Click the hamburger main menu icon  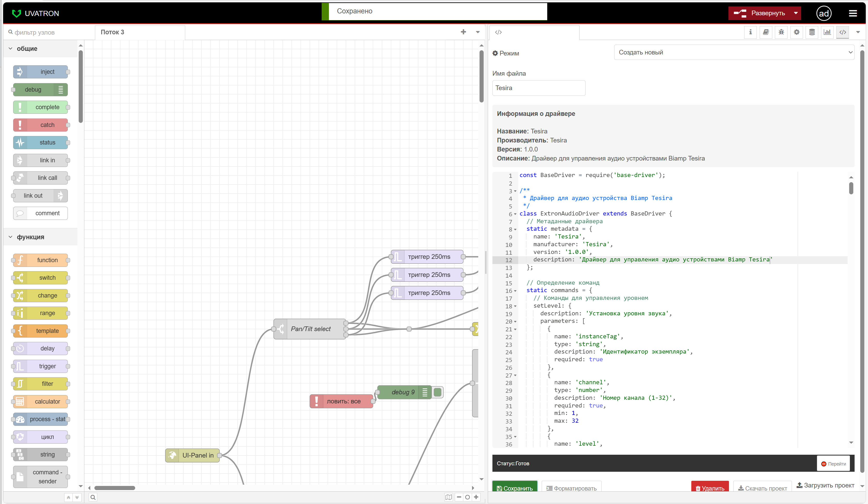click(853, 13)
